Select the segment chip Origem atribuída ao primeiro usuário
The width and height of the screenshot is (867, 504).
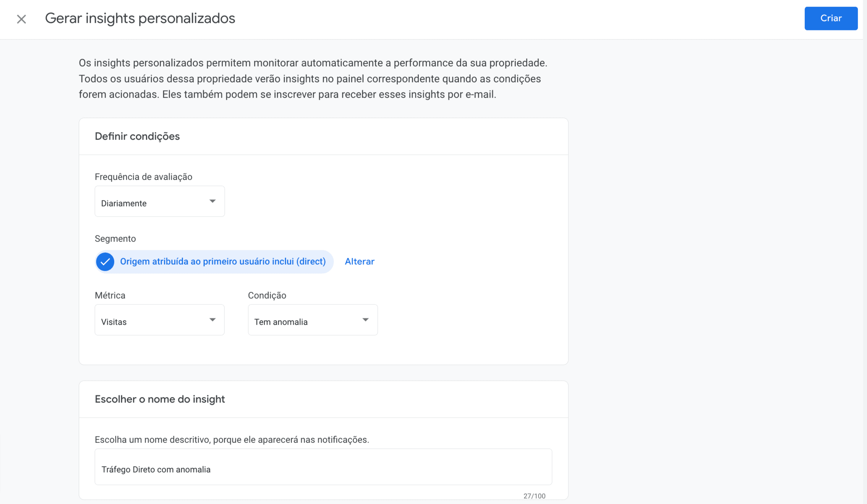[223, 261]
